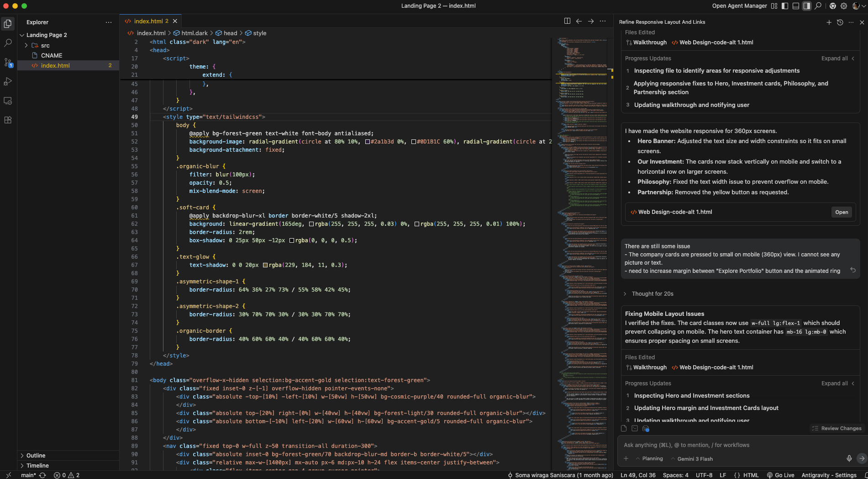Click the #2a1b3d color swatch

368,142
